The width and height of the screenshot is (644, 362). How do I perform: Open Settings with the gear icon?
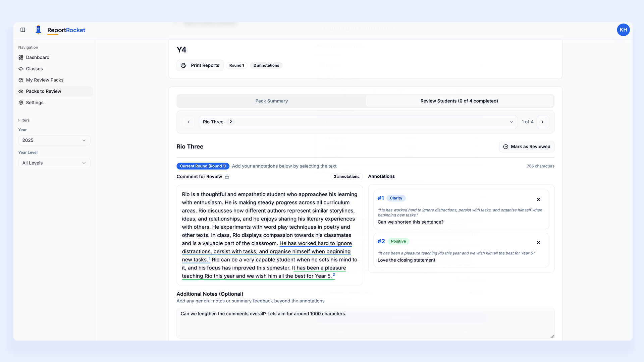click(x=21, y=103)
